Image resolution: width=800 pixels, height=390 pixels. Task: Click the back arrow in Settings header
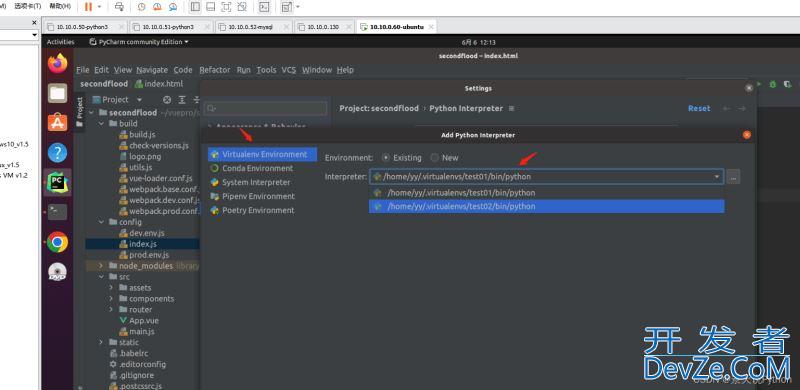727,108
